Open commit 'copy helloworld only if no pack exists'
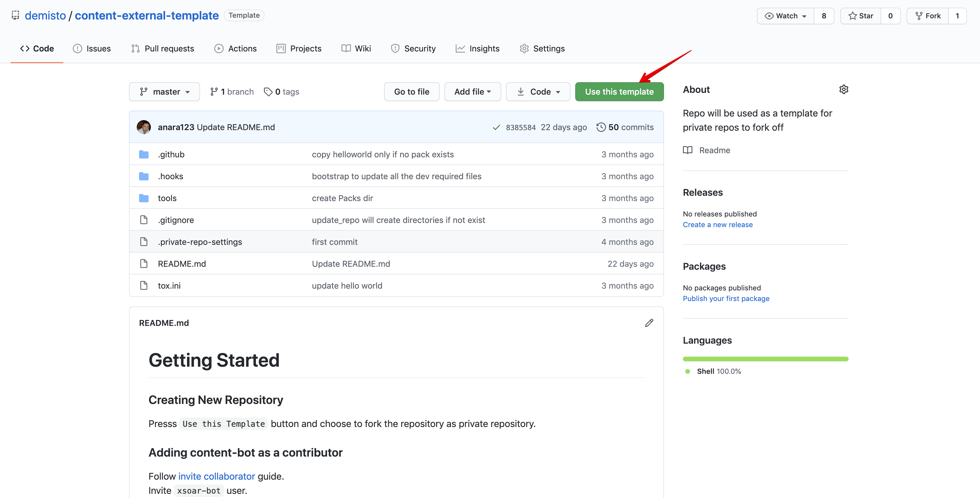The height and width of the screenshot is (498, 980). pos(383,154)
